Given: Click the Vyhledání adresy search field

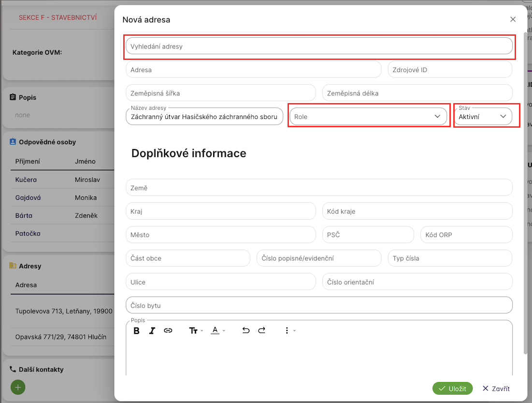Looking at the screenshot, I should point(319,46).
